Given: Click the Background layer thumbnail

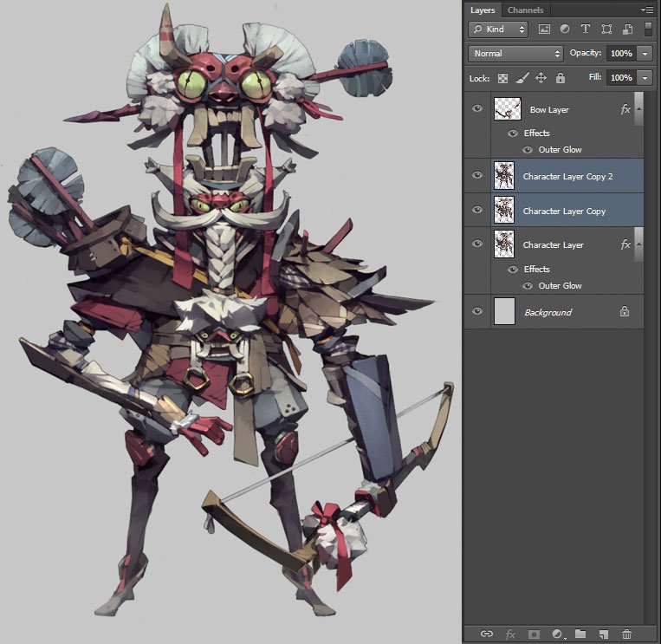Looking at the screenshot, I should [x=504, y=311].
